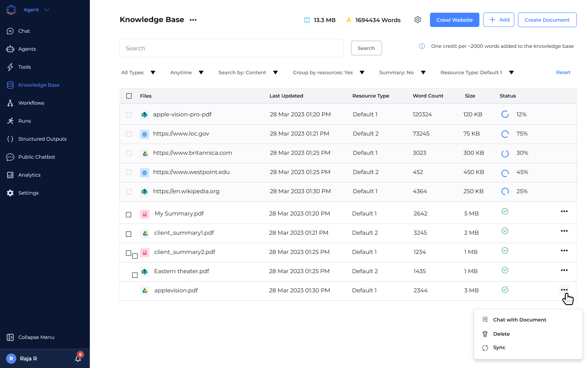Click the Collapse Menu icon
Screen dimensions: 588x368
click(10, 337)
